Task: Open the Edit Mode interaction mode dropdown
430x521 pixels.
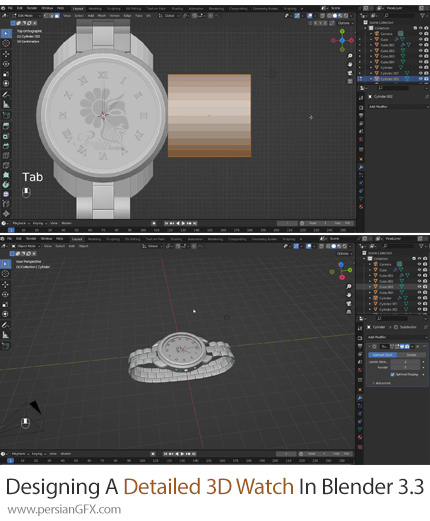Action: pyautogui.click(x=26, y=15)
